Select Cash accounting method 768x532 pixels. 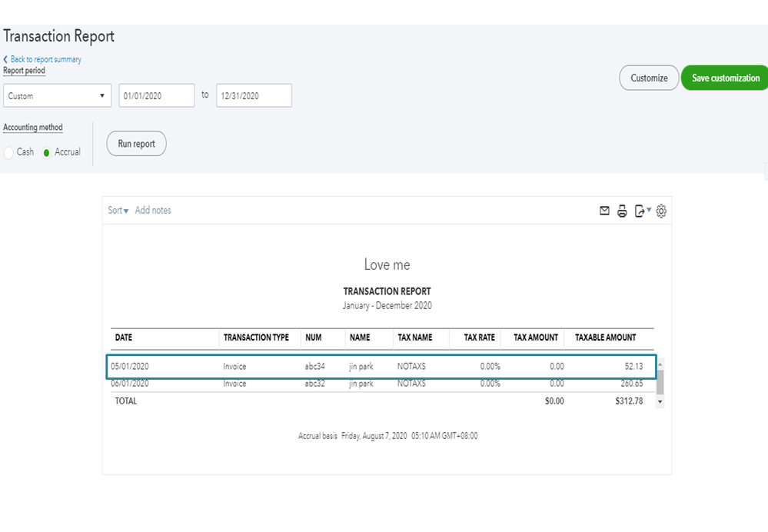tap(10, 152)
